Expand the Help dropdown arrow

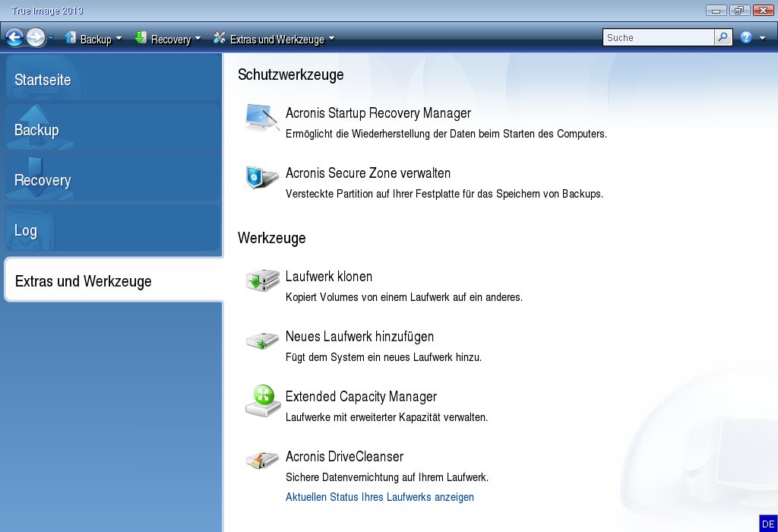point(763,38)
